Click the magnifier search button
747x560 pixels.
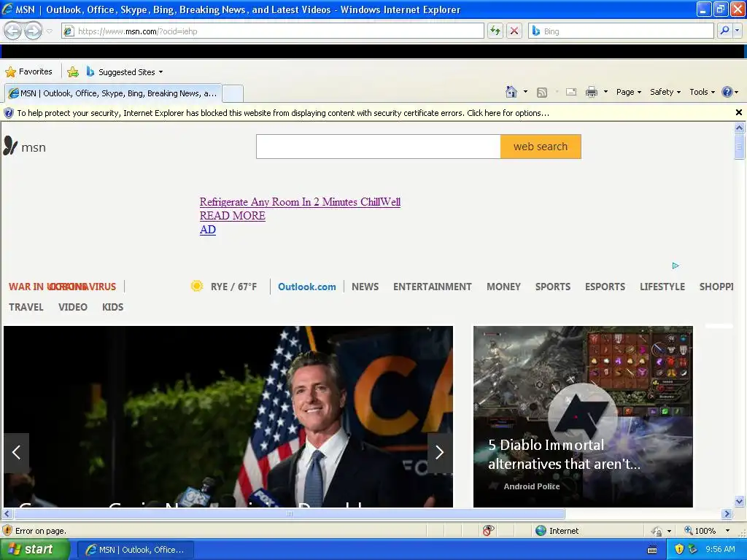point(724,31)
